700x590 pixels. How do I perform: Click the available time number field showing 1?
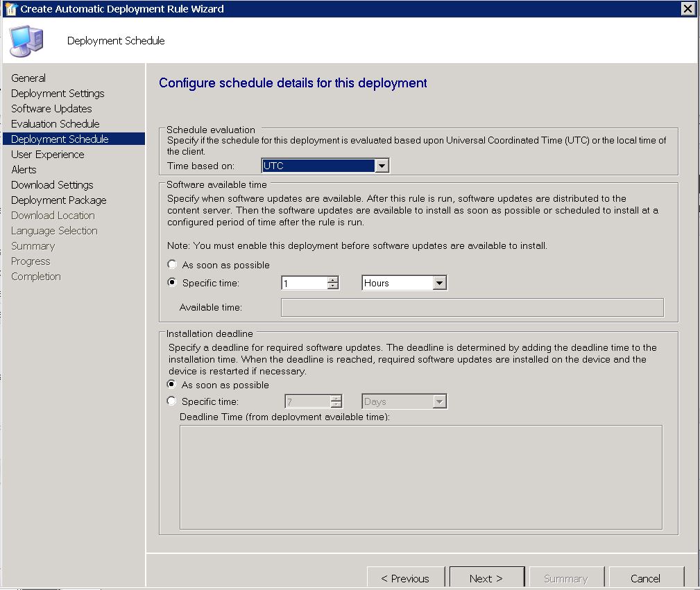pos(305,283)
